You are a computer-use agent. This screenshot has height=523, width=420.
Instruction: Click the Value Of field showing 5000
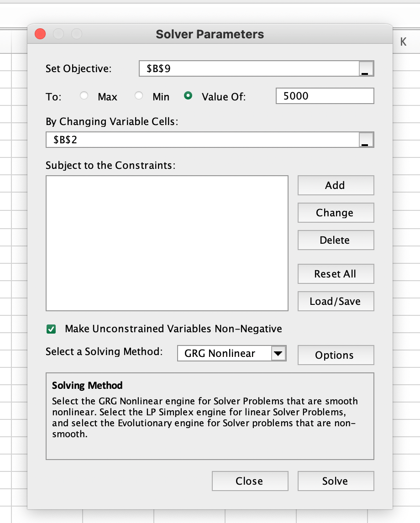(325, 96)
